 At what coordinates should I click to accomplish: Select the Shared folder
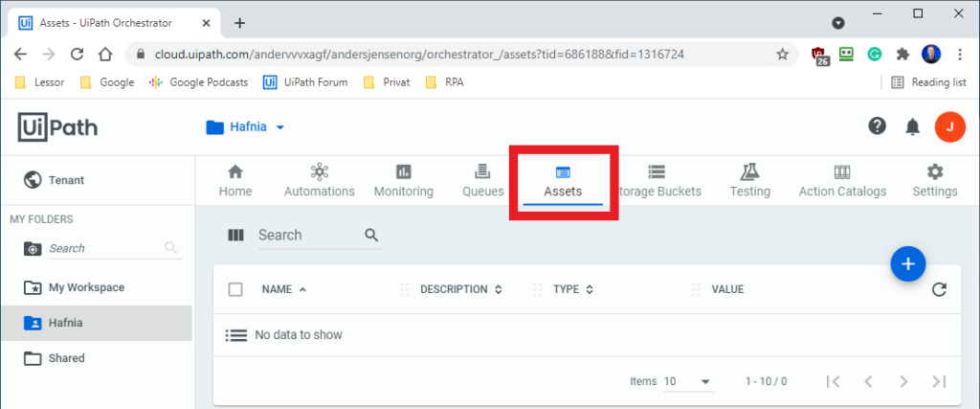point(97,358)
